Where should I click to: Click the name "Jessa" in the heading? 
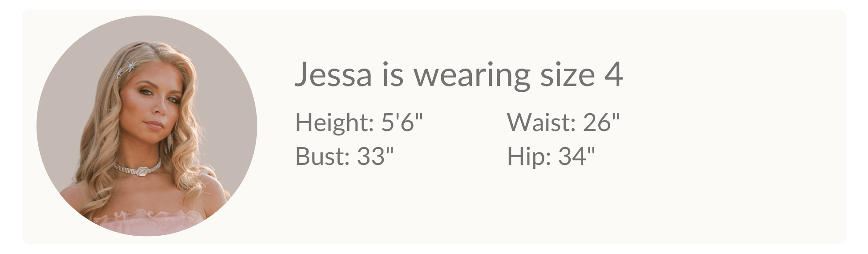[x=333, y=74]
